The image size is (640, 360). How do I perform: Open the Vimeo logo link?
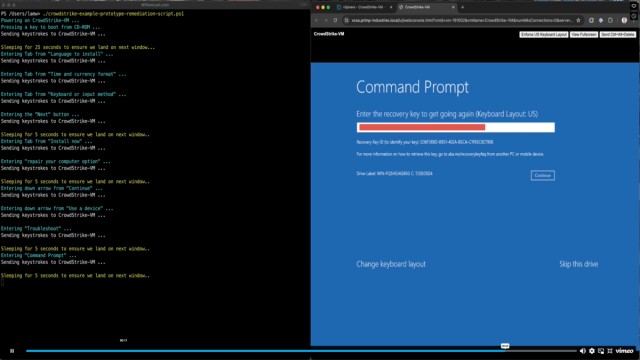[624, 351]
